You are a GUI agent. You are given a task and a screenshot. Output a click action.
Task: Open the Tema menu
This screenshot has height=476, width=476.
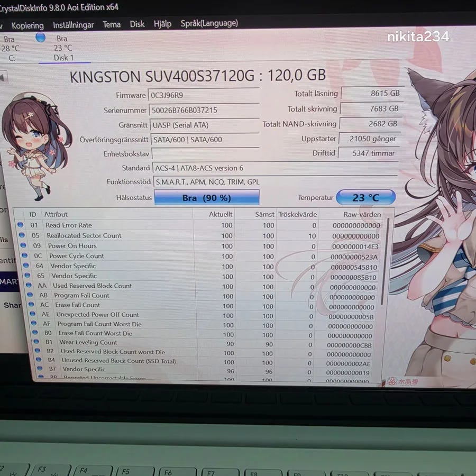112,24
